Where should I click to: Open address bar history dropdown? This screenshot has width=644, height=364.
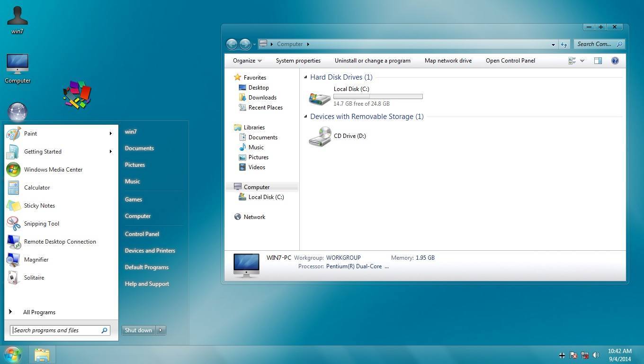[553, 45]
